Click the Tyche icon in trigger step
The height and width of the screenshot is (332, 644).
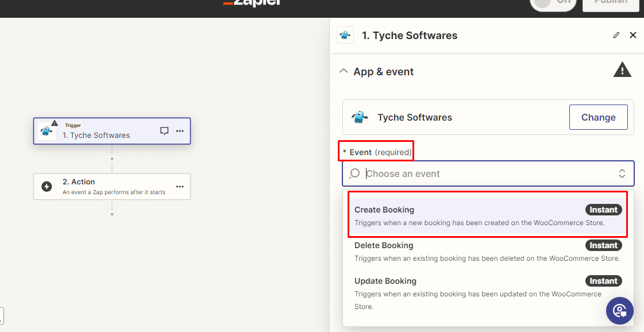47,131
